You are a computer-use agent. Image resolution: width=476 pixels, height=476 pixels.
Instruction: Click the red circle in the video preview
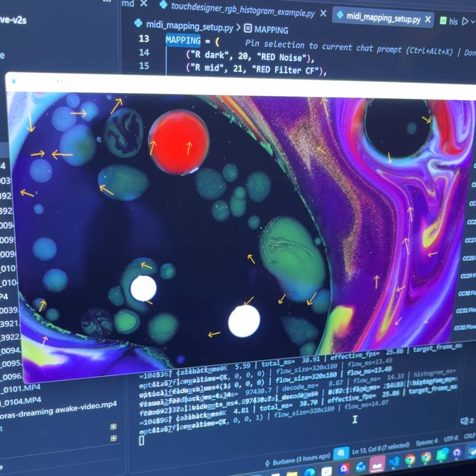179,142
